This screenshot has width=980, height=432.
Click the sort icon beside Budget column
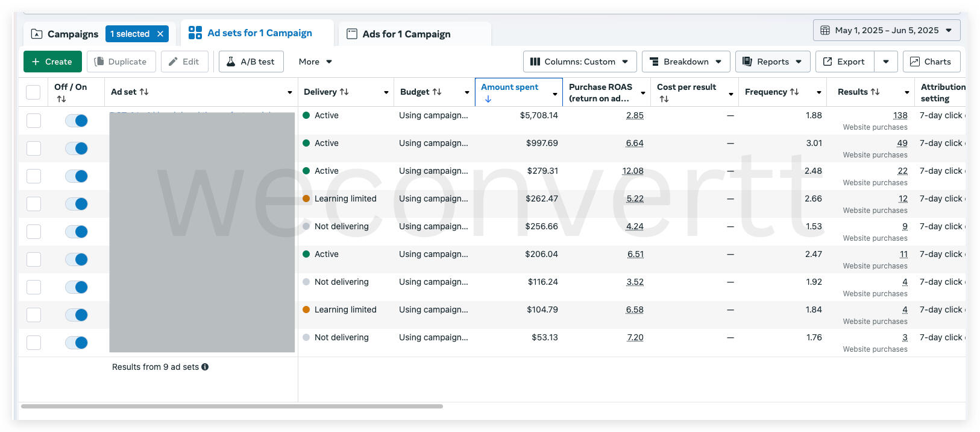tap(437, 92)
